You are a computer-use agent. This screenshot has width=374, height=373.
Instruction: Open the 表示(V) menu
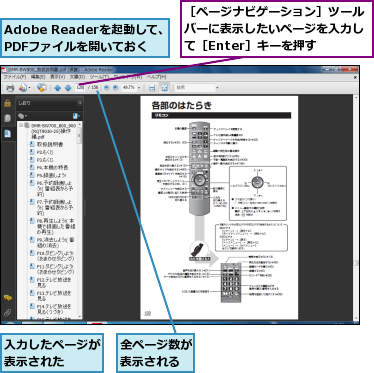click(x=57, y=77)
